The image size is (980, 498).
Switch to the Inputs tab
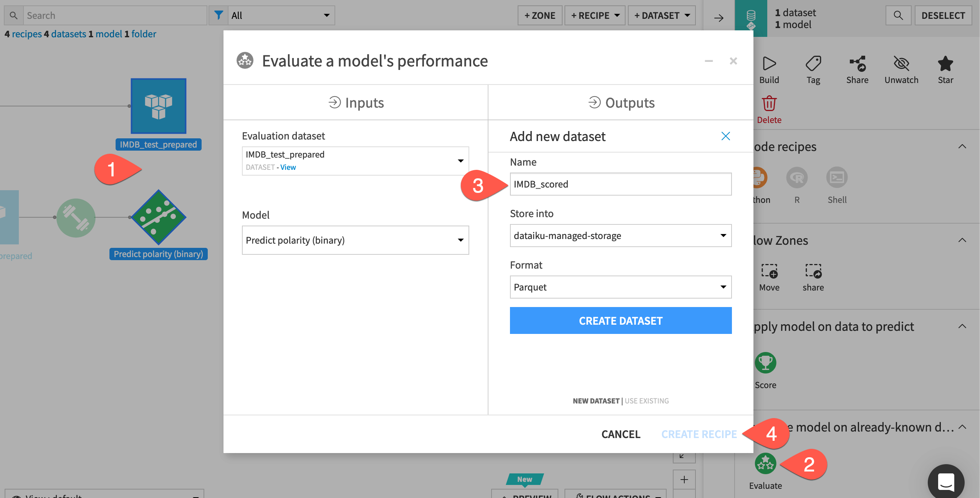(x=355, y=102)
